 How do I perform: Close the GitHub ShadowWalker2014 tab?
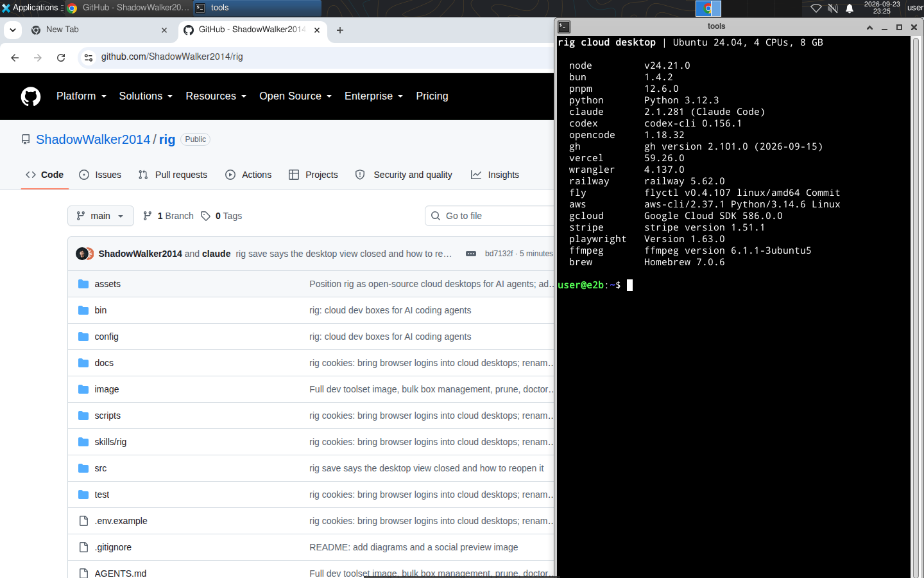317,30
